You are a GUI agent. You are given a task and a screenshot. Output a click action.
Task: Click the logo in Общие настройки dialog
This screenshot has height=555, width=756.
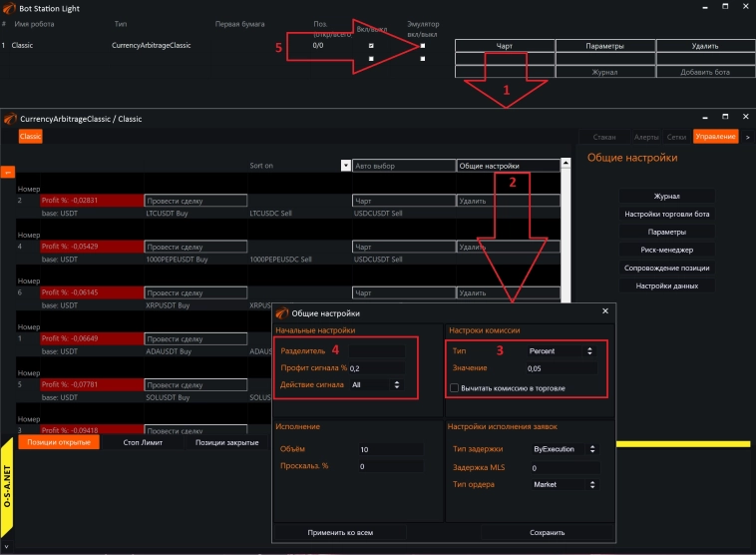[x=282, y=312]
